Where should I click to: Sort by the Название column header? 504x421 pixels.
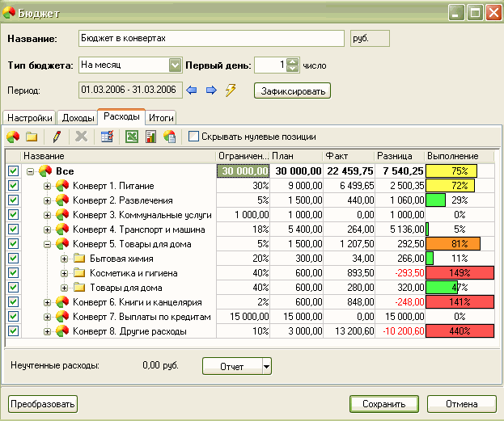tap(118, 156)
